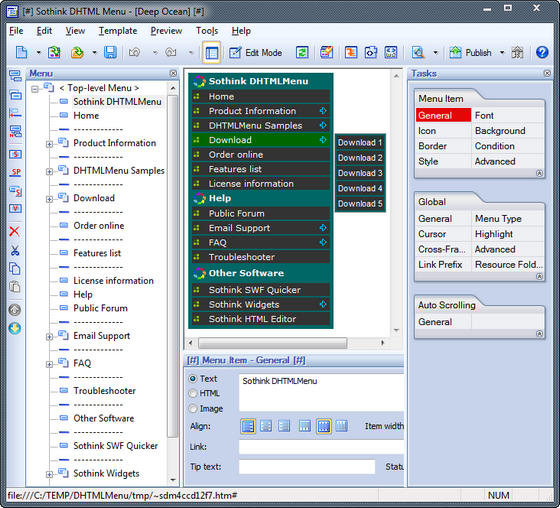Click the green Refresh preview icon

click(x=302, y=53)
